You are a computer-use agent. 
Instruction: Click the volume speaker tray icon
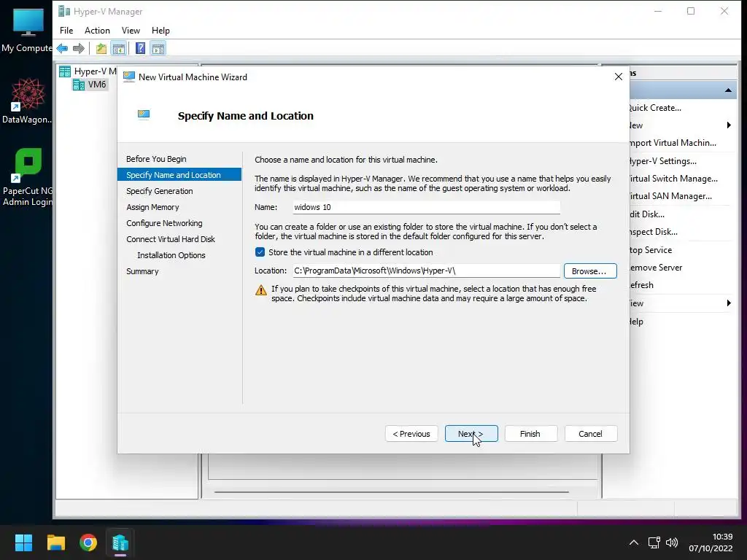tap(672, 542)
